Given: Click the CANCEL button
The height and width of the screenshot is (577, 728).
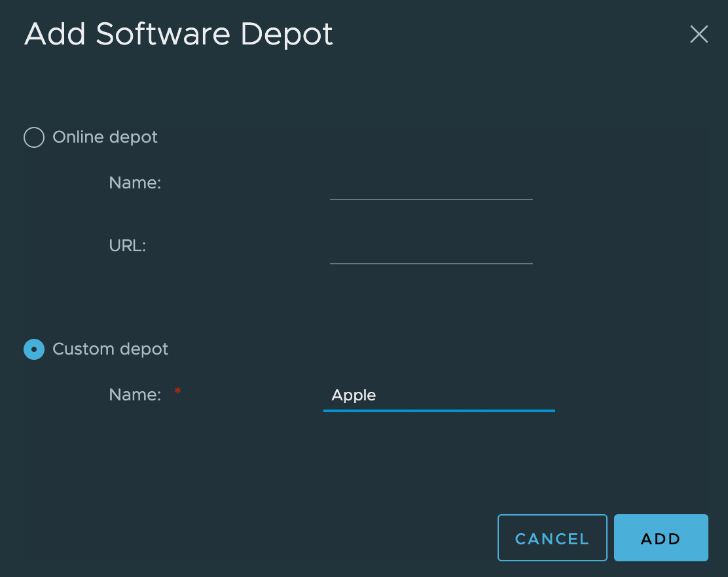Looking at the screenshot, I should pyautogui.click(x=552, y=538).
